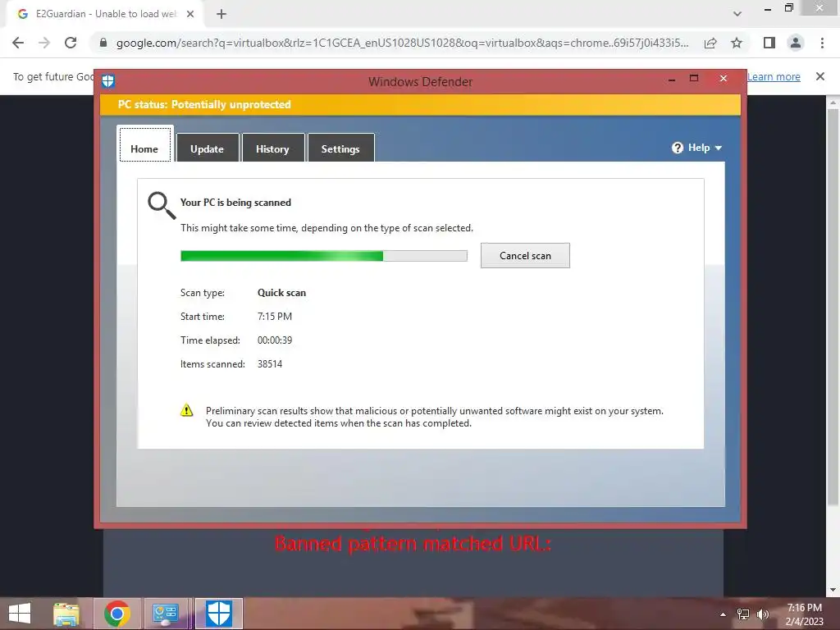This screenshot has width=840, height=630.
Task: Go forward in Chrome
Action: (44, 43)
